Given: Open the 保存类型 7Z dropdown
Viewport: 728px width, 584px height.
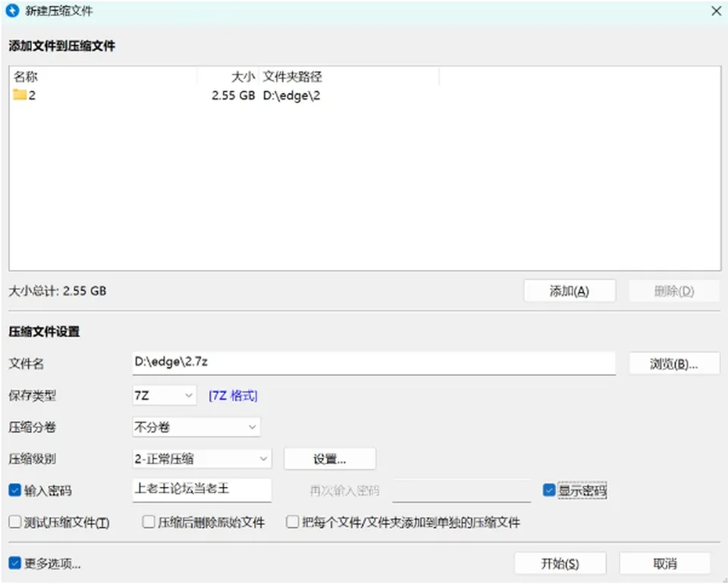Looking at the screenshot, I should click(x=165, y=395).
